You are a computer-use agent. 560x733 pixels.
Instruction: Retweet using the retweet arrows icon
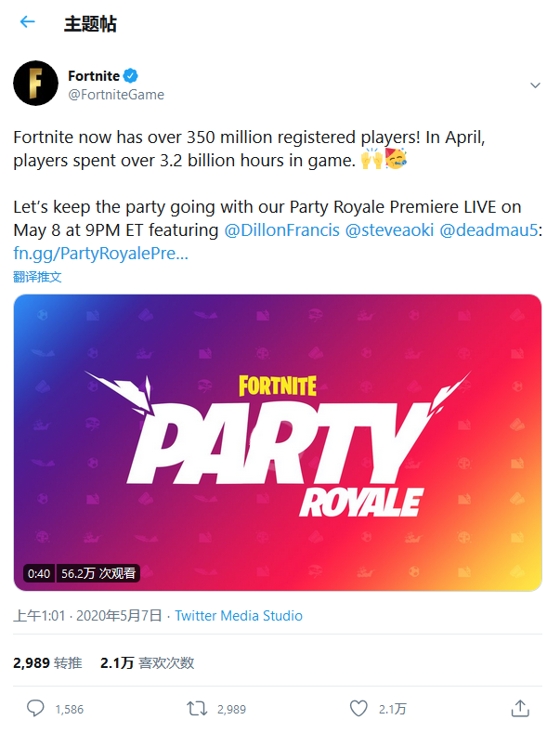[x=197, y=709]
